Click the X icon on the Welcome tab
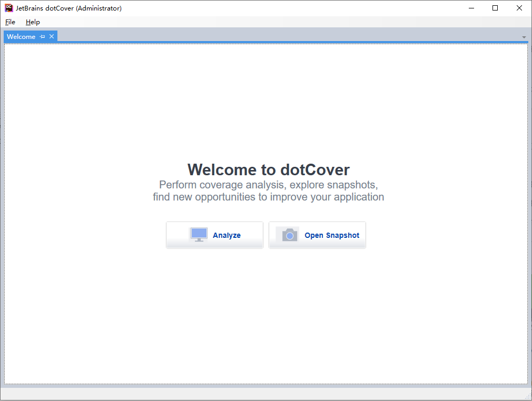Image resolution: width=532 pixels, height=401 pixels. 51,36
